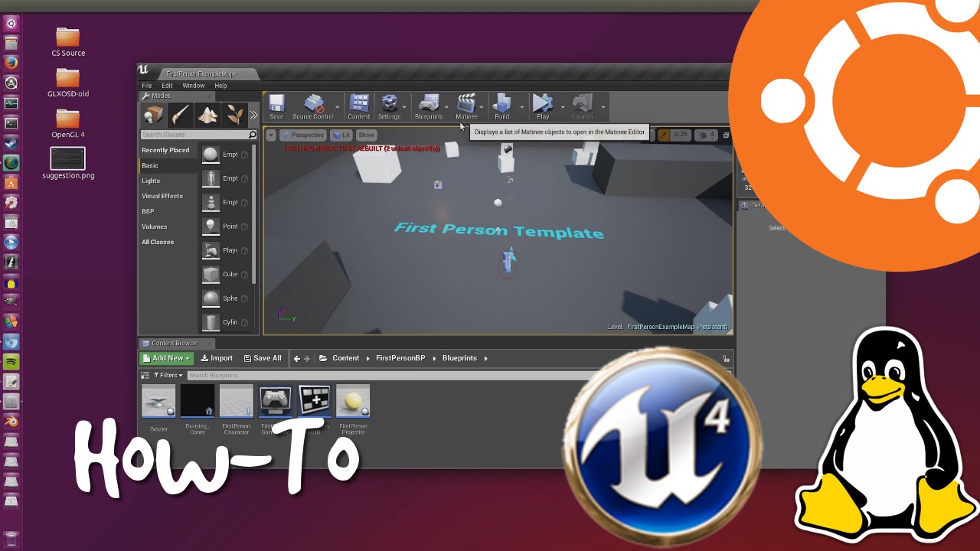Image resolution: width=980 pixels, height=551 pixels.
Task: Open the Trash in the launcher
Action: click(x=11, y=539)
